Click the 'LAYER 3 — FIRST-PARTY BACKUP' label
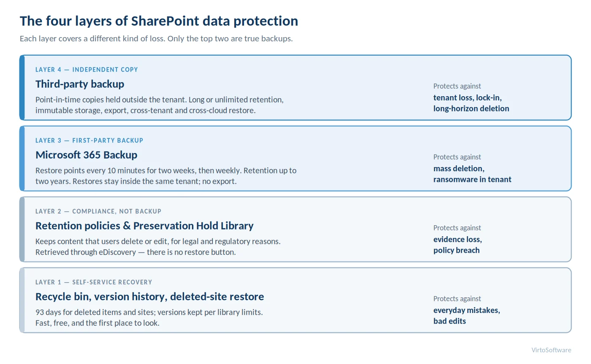 tap(89, 140)
